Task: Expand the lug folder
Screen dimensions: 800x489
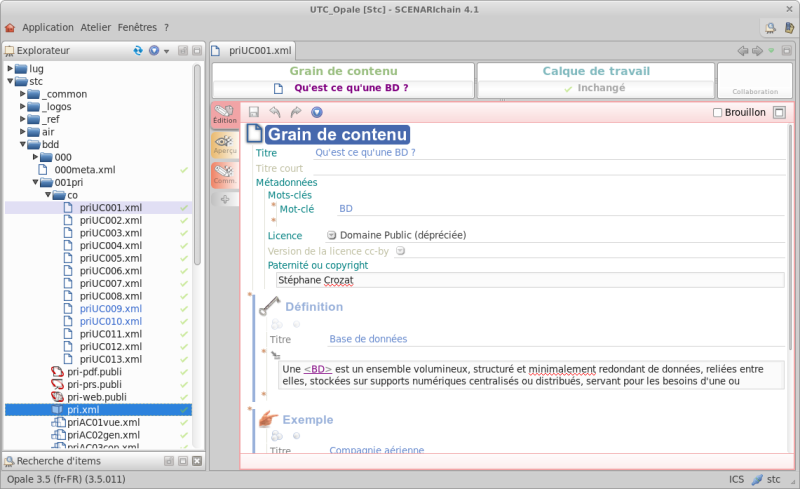Action: coord(10,68)
